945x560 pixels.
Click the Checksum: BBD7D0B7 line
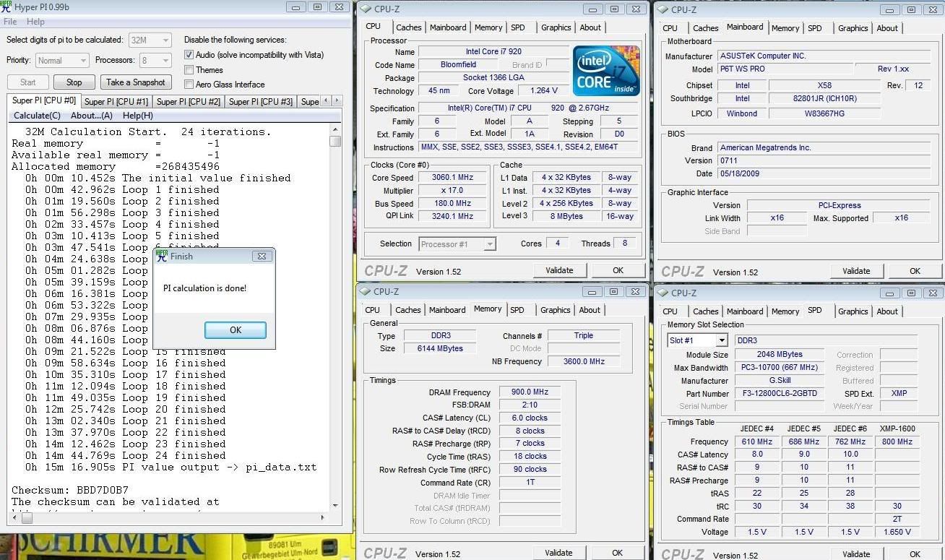(x=70, y=490)
